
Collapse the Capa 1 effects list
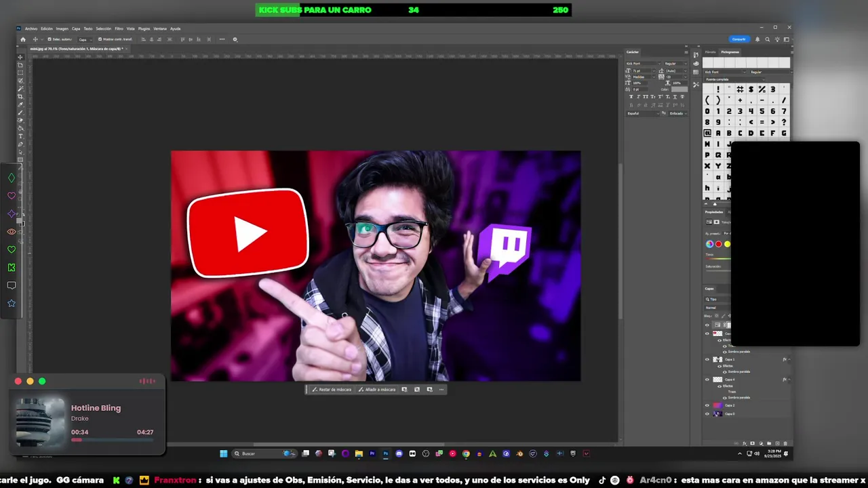(x=789, y=359)
